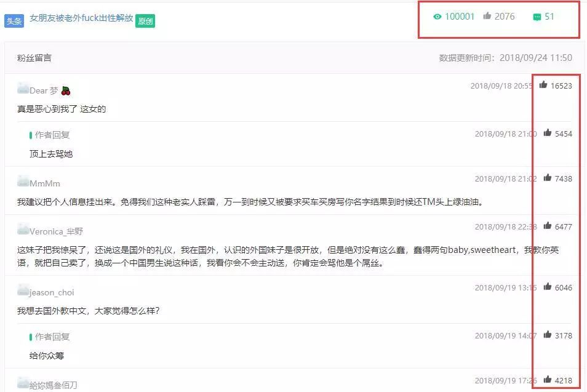Screen dimensions: 587x392
Task: Click the like icon on Dear 梦's comment
Action: tap(543, 86)
